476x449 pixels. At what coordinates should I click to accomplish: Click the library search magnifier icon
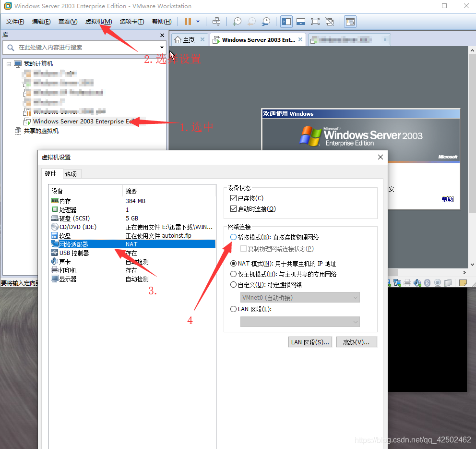coord(11,48)
